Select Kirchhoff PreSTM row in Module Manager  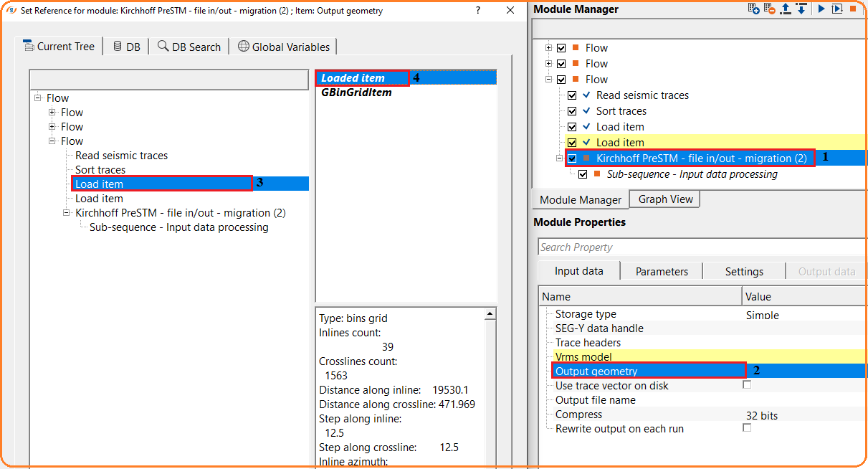point(701,158)
